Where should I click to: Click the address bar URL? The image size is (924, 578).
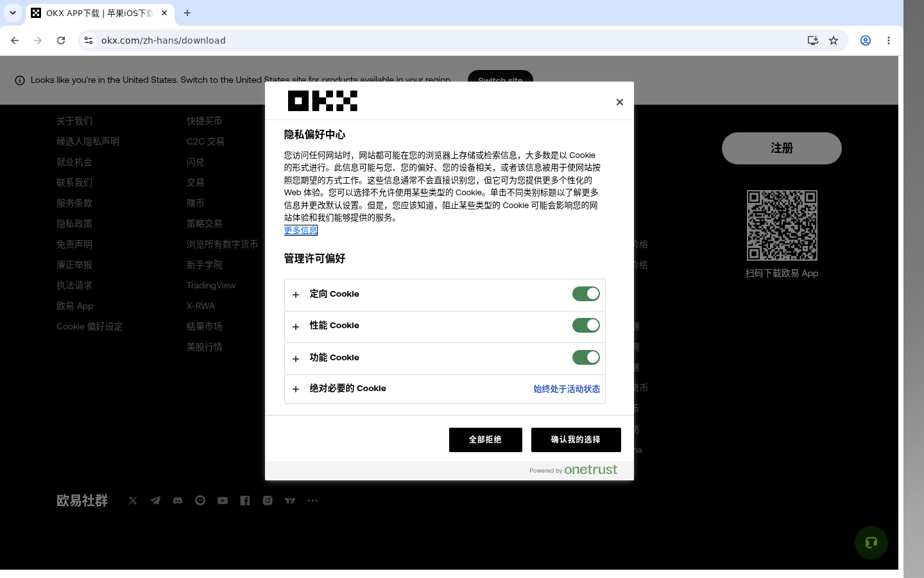click(164, 40)
